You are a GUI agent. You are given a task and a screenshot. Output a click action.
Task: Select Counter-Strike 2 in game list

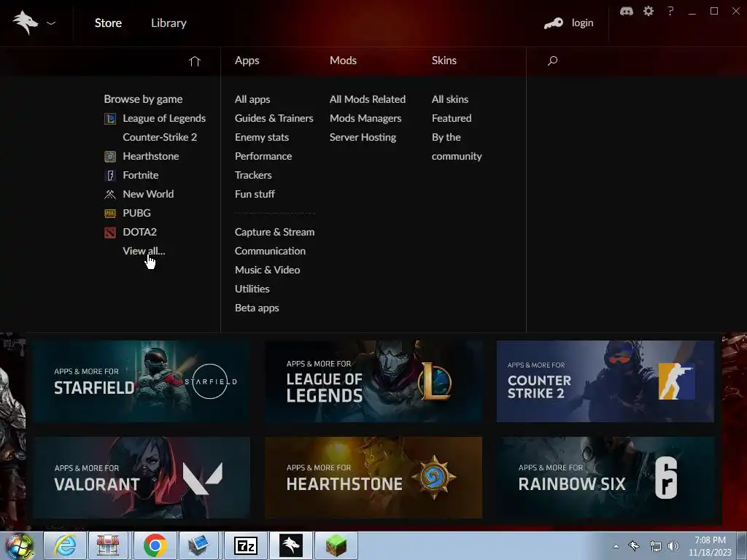click(160, 137)
